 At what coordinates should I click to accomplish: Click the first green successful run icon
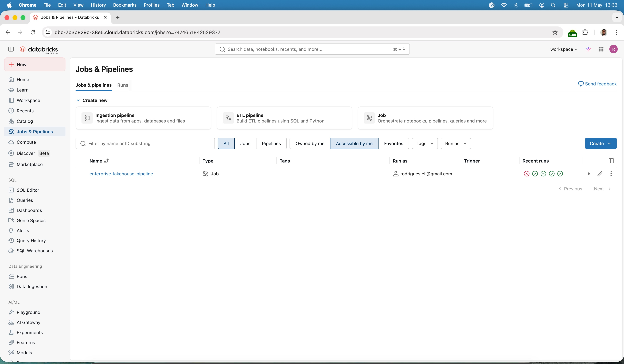point(535,174)
